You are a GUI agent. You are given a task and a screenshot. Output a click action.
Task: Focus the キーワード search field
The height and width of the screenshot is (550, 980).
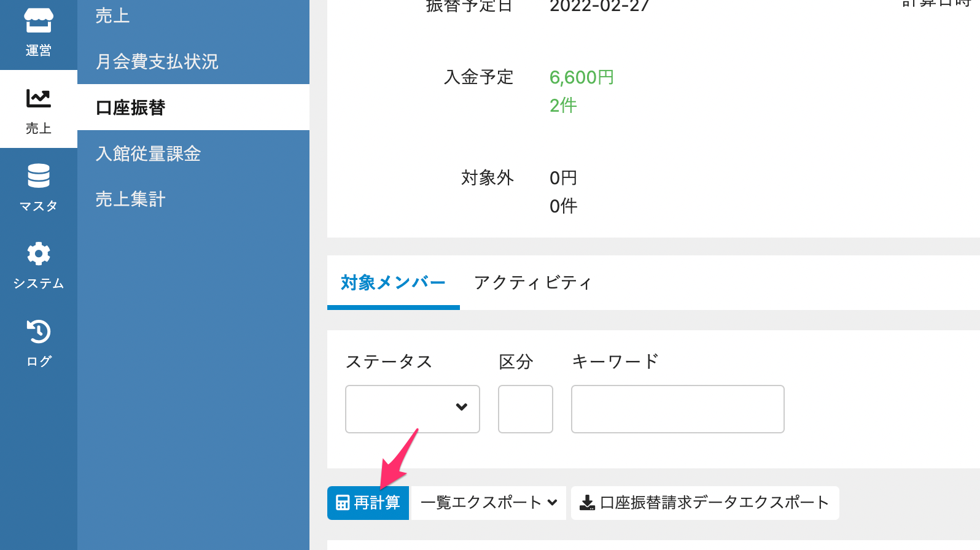pyautogui.click(x=677, y=409)
